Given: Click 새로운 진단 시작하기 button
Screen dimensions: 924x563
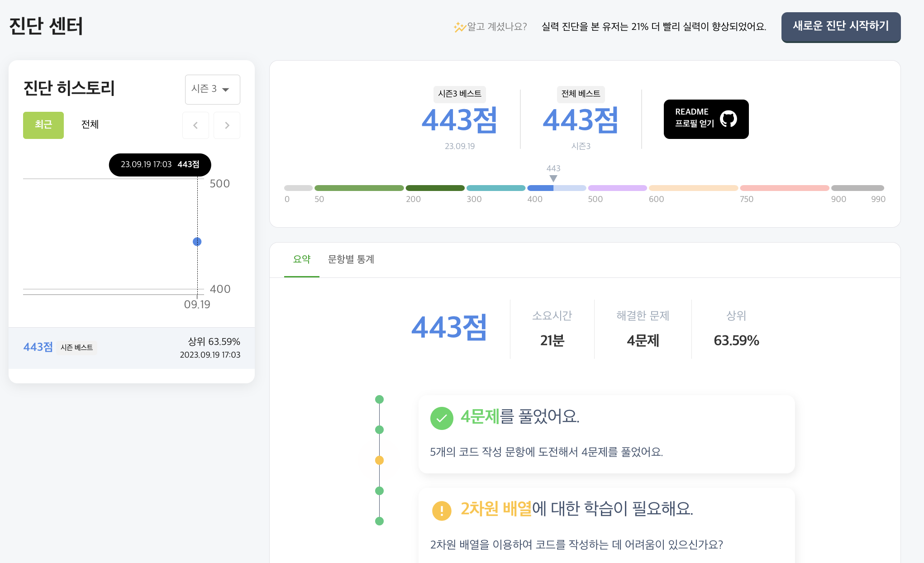Looking at the screenshot, I should (x=840, y=27).
